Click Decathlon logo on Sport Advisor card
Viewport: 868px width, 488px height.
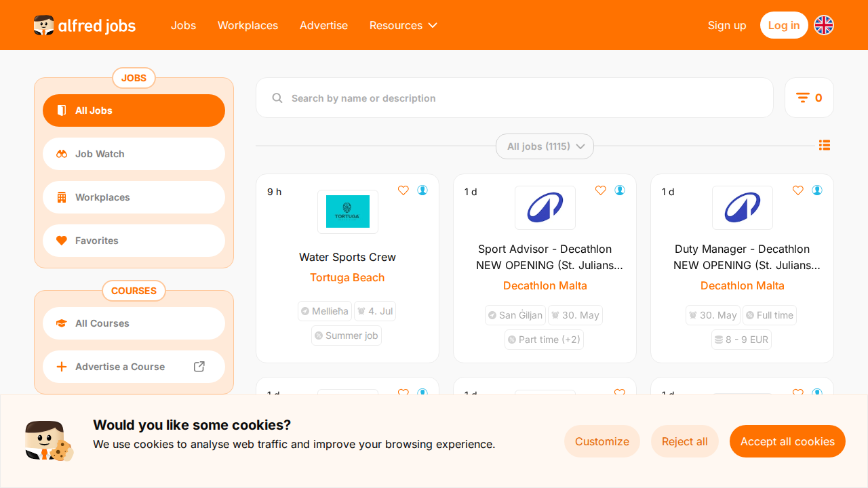tap(545, 207)
